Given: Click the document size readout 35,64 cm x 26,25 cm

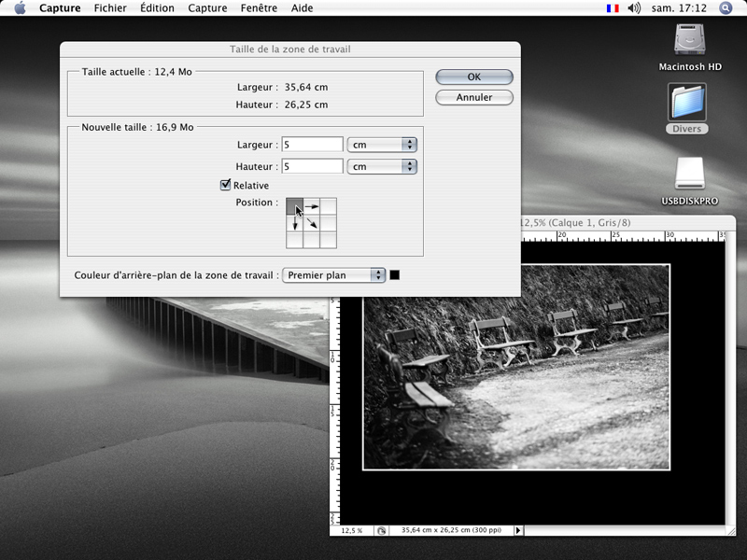Looking at the screenshot, I should [x=451, y=530].
